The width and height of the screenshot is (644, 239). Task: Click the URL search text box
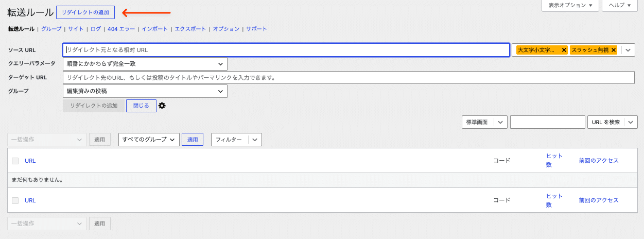pyautogui.click(x=547, y=122)
